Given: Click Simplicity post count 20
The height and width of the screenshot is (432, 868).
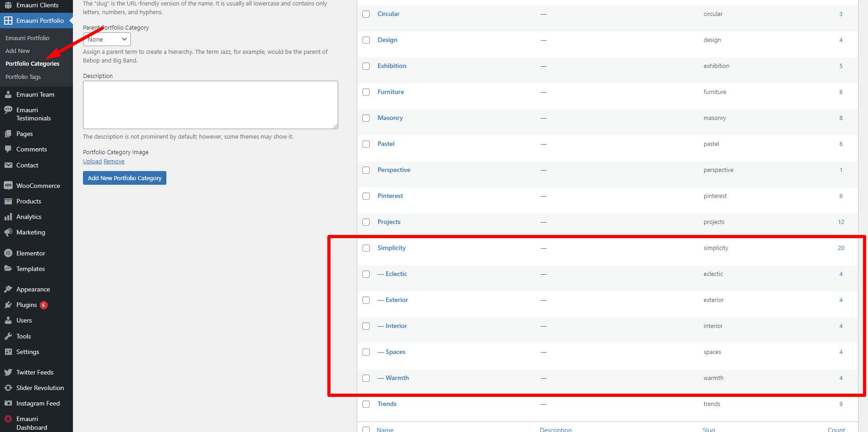Looking at the screenshot, I should 841,248.
